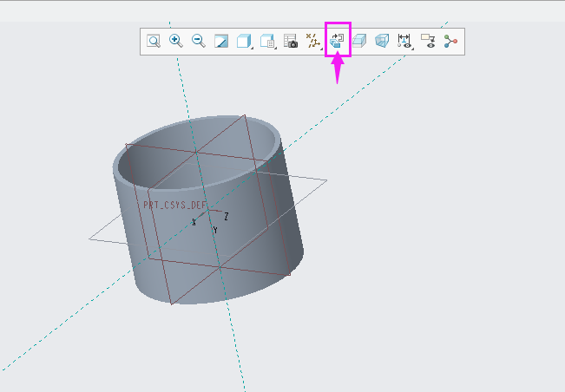Open the Saved Orientations dropdown

pyautogui.click(x=268, y=41)
